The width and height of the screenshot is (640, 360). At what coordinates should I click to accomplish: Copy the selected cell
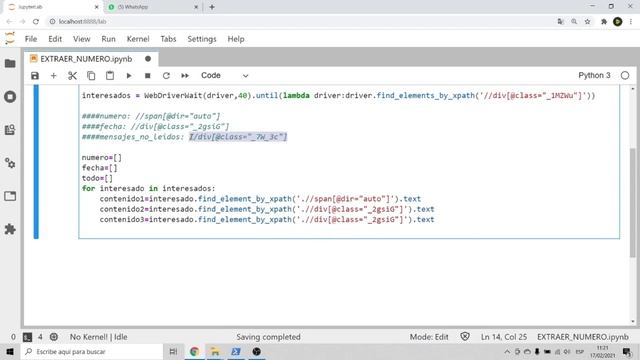pos(91,76)
